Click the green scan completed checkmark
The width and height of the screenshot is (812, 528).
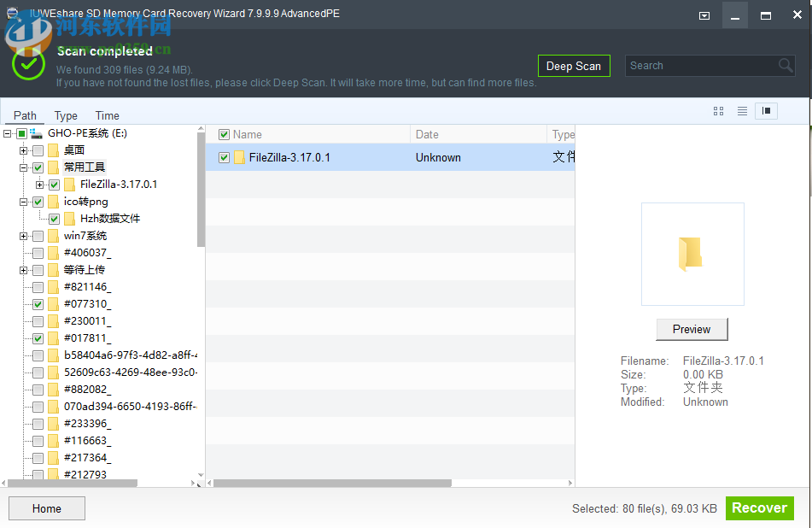click(x=28, y=64)
